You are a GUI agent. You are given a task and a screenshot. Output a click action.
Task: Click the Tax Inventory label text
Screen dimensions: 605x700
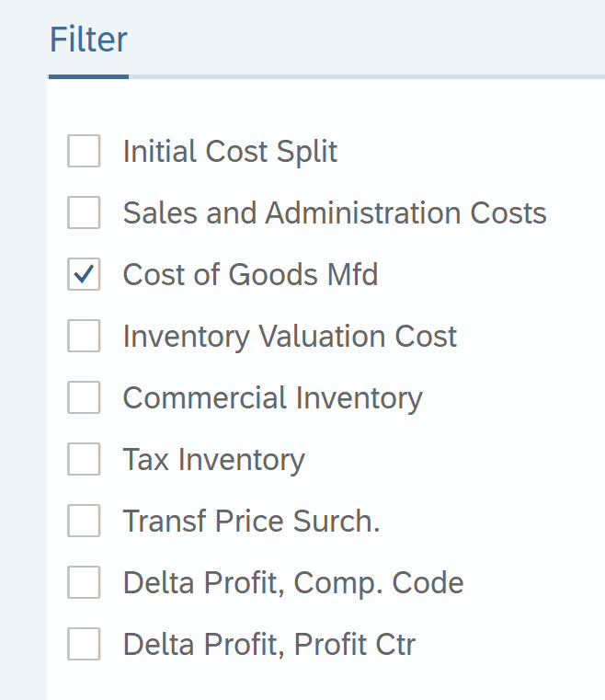[213, 459]
